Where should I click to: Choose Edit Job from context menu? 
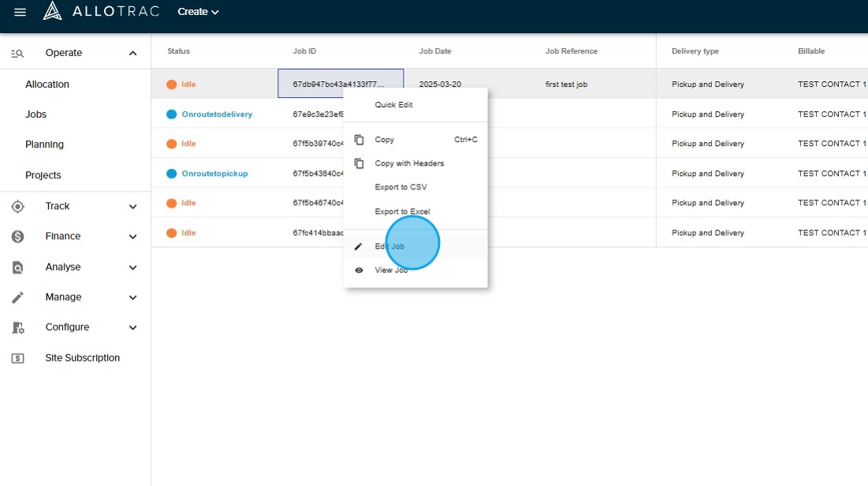point(389,247)
